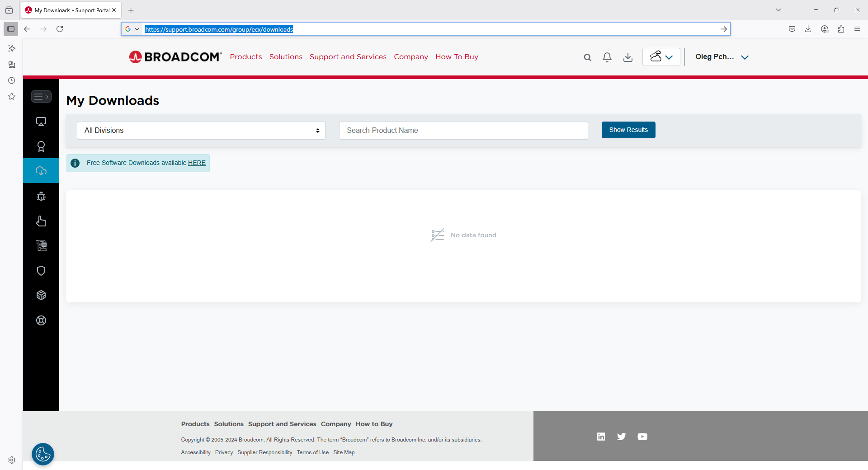Click the footer Solutions link
868x470 pixels.
[229, 424]
